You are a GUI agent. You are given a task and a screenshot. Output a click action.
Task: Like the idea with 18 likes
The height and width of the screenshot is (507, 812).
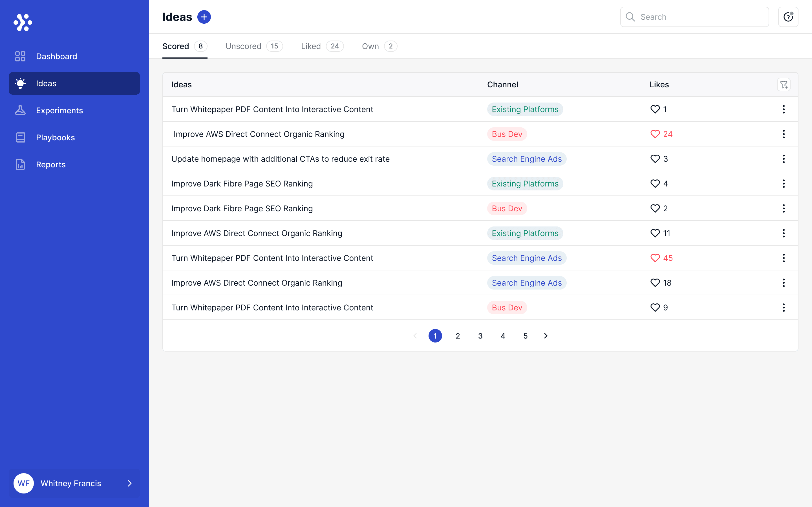655,283
